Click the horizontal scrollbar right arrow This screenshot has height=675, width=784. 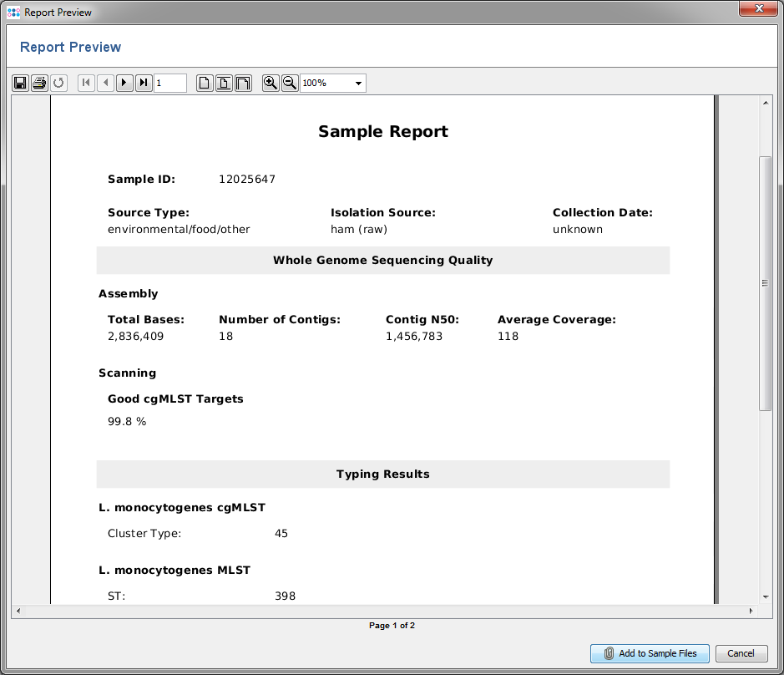tap(751, 612)
